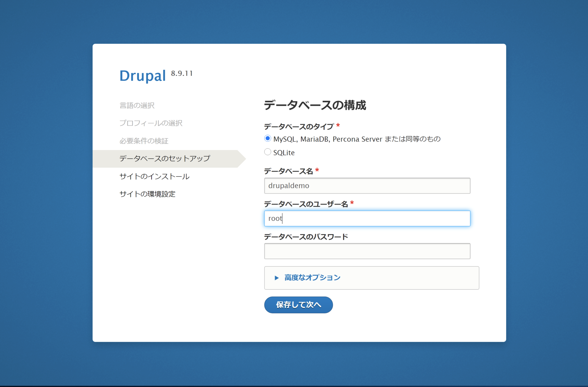Viewport: 588px width, 387px height.
Task: Click the Drupal logo text
Action: (142, 76)
